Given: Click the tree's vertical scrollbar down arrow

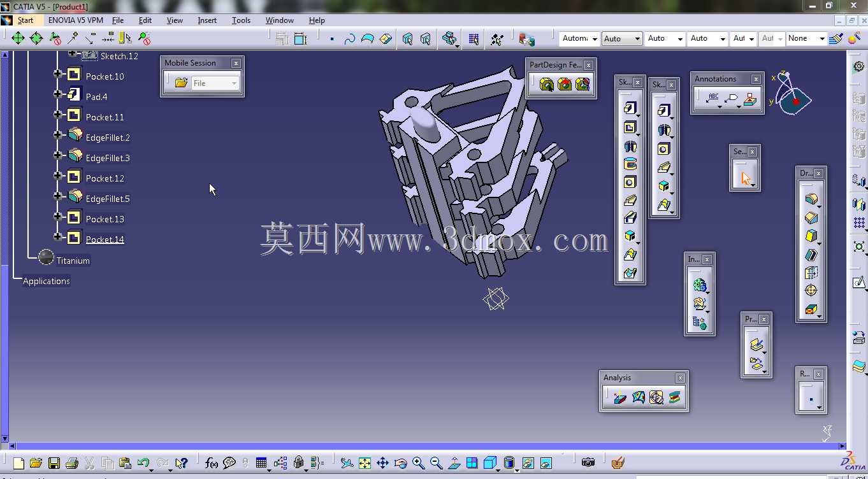Looking at the screenshot, I should [x=5, y=438].
